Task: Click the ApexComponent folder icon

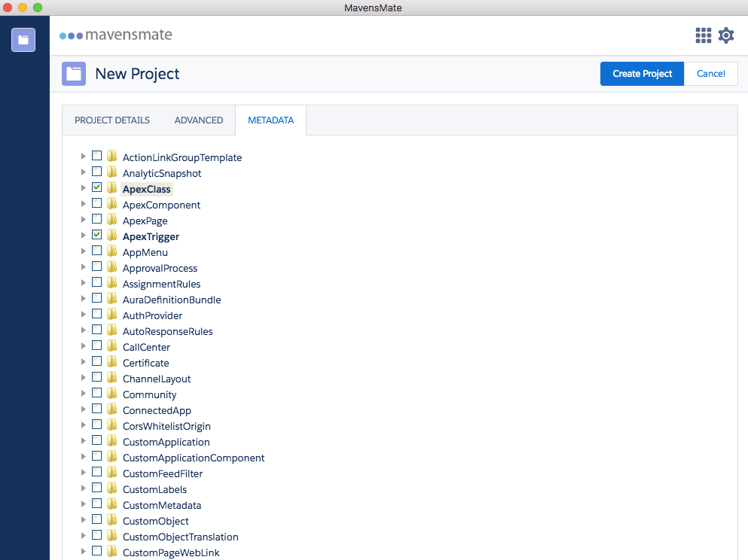Action: pyautogui.click(x=111, y=203)
